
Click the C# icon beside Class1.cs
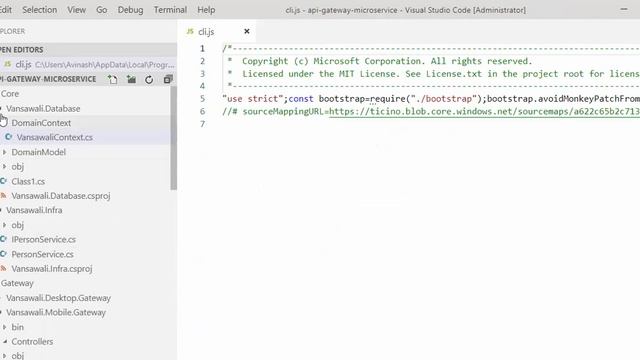3,181
